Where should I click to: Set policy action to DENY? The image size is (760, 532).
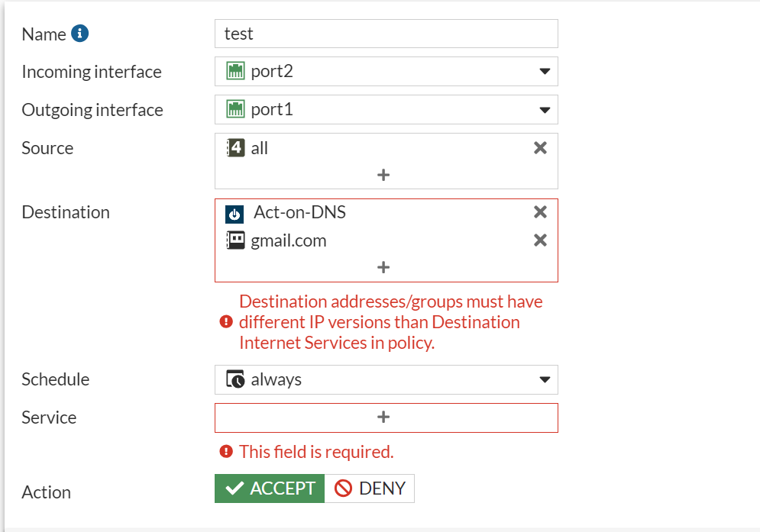point(370,488)
